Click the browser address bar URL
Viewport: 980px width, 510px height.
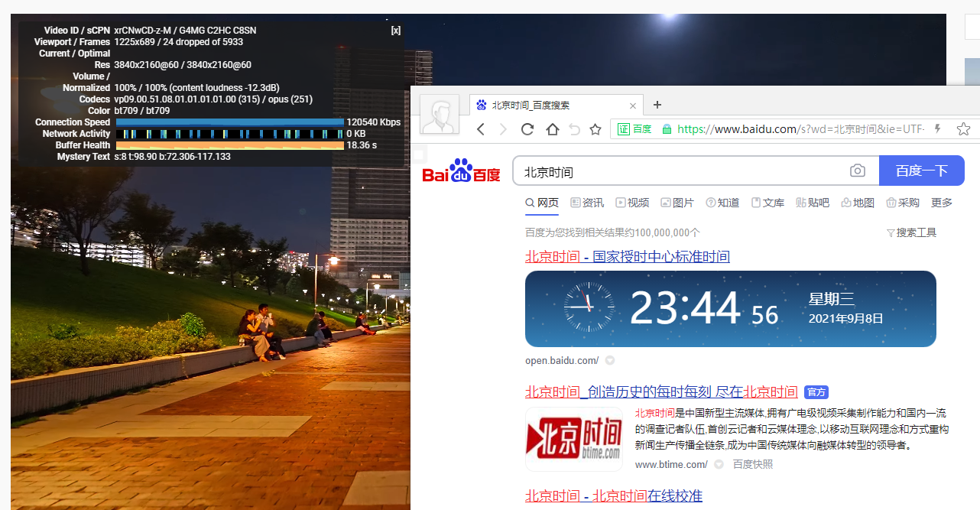pyautogui.click(x=801, y=129)
